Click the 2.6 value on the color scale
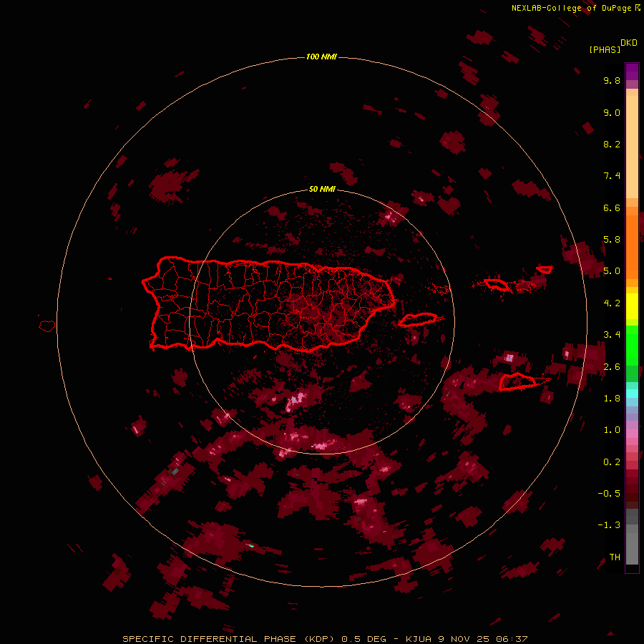 pos(612,367)
